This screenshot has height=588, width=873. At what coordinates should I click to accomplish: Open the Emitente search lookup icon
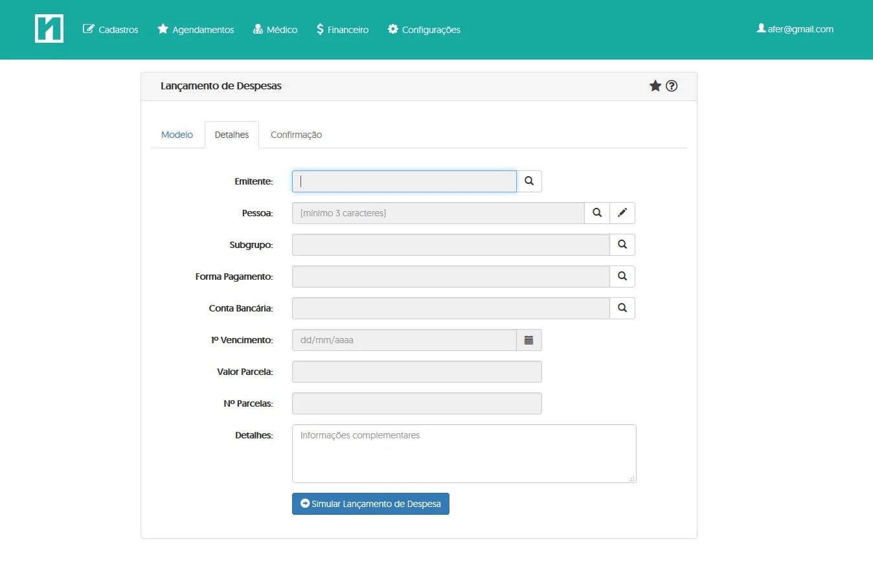click(x=529, y=181)
